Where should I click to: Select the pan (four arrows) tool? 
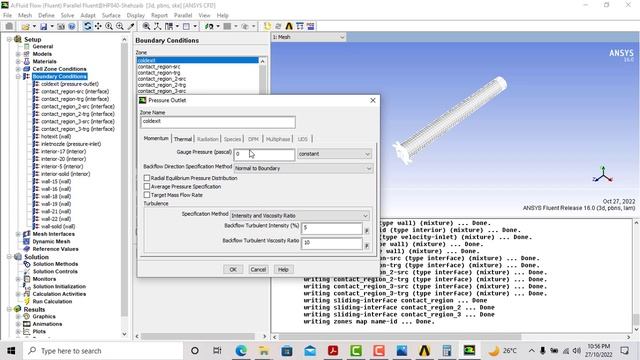click(x=98, y=26)
